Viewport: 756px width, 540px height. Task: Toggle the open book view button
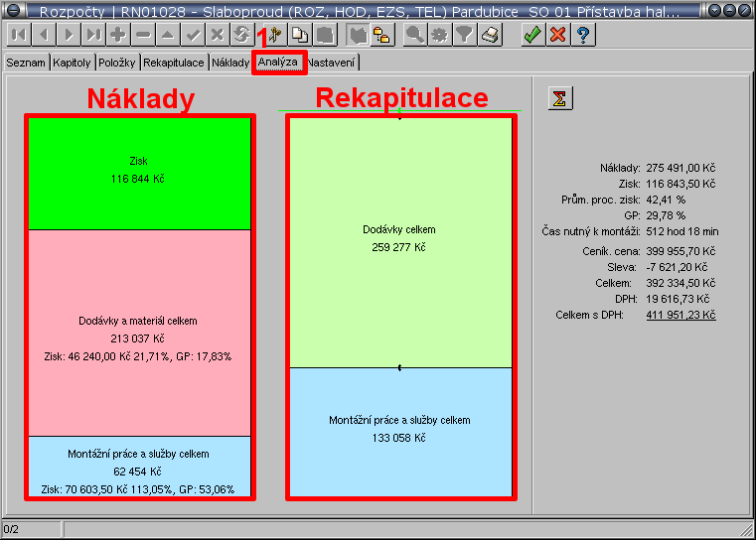coord(357,35)
